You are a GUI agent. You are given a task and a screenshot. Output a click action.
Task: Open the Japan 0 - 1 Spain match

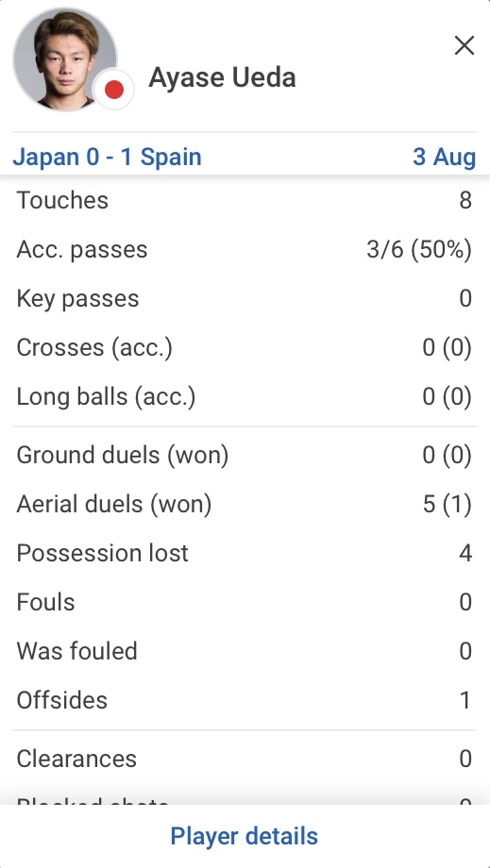pos(107,157)
